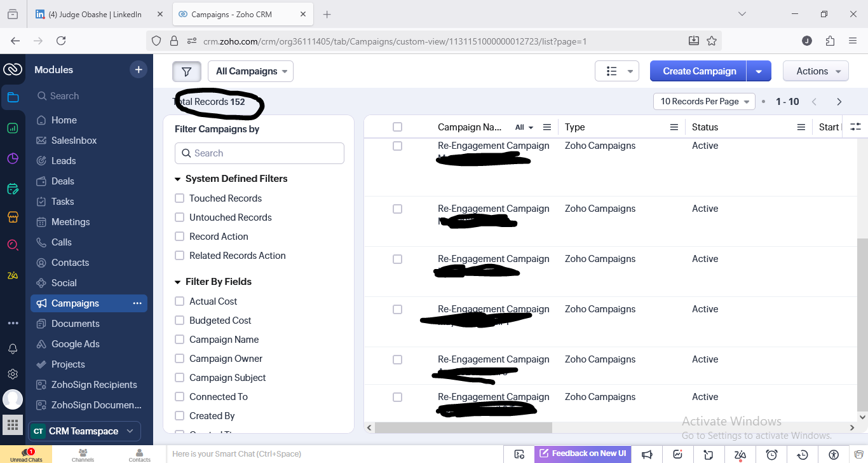This screenshot has width=868, height=463.
Task: Click the plus icon next to Modules
Action: [x=139, y=69]
